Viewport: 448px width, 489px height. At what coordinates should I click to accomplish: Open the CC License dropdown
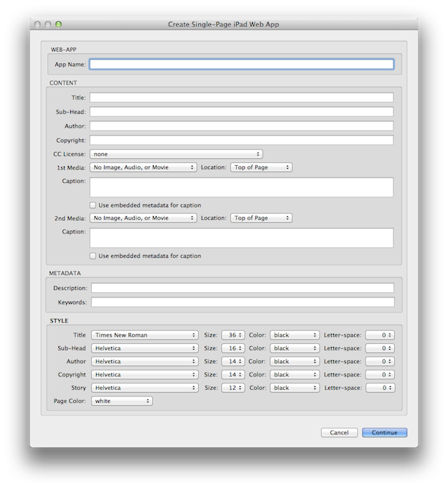point(177,154)
